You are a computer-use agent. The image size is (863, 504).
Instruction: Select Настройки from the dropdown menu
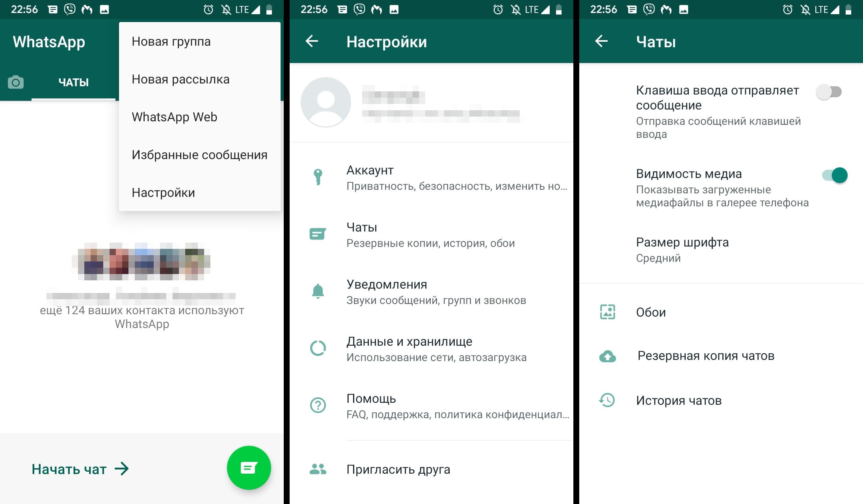(163, 192)
